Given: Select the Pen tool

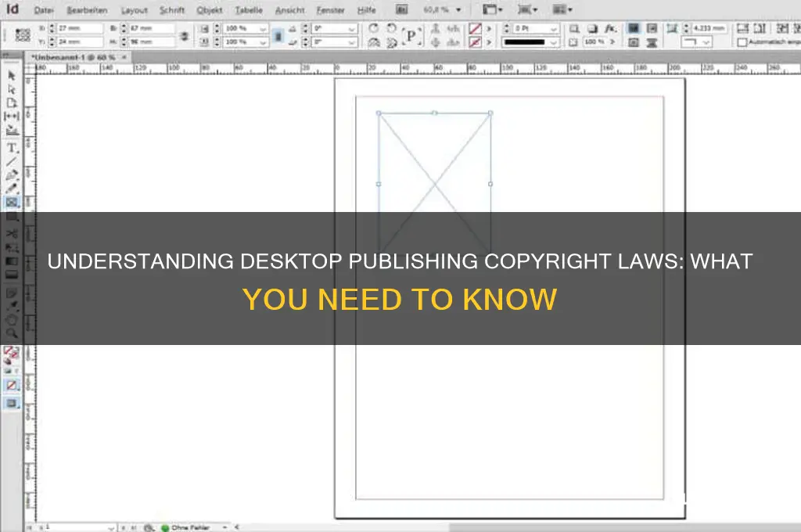Looking at the screenshot, I should (11, 175).
